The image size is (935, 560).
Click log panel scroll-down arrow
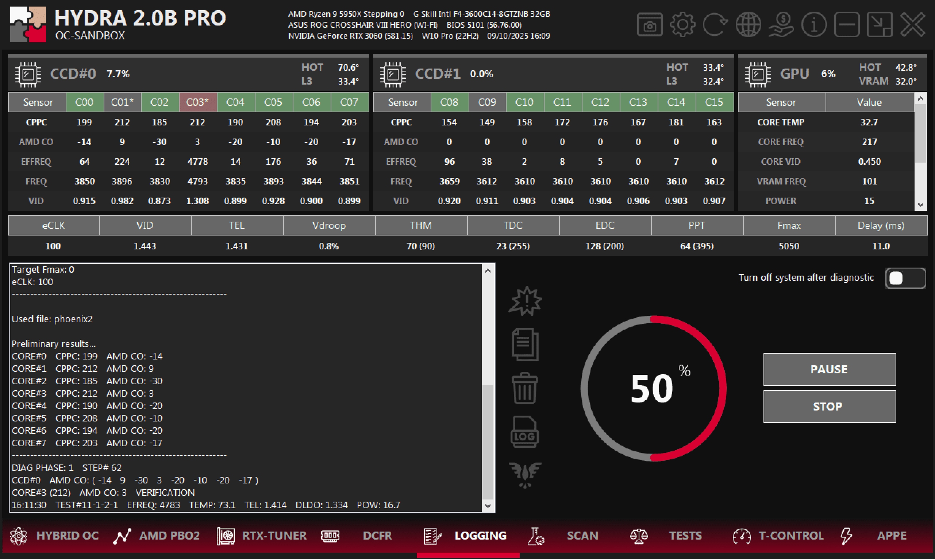coord(488,506)
